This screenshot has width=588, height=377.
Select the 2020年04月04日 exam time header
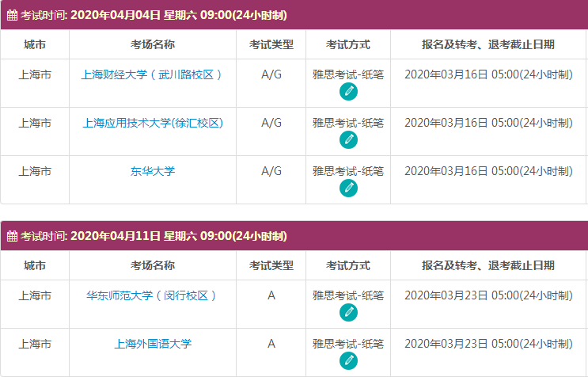tap(294, 15)
